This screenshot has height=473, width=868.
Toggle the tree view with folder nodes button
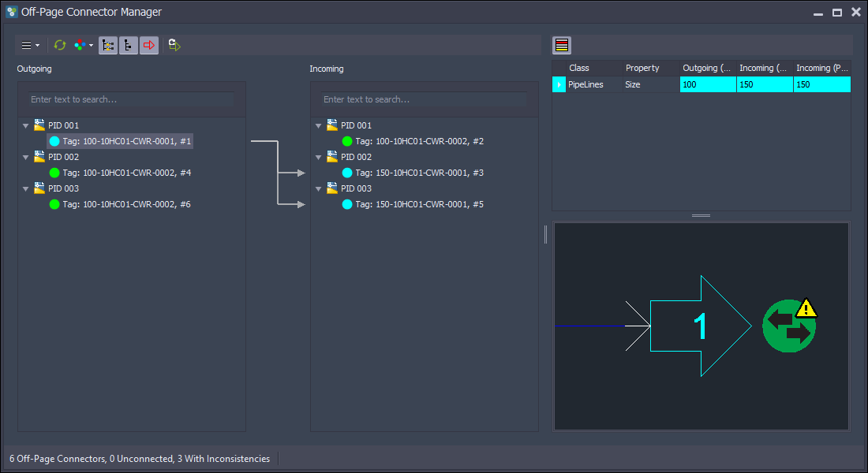tap(108, 46)
